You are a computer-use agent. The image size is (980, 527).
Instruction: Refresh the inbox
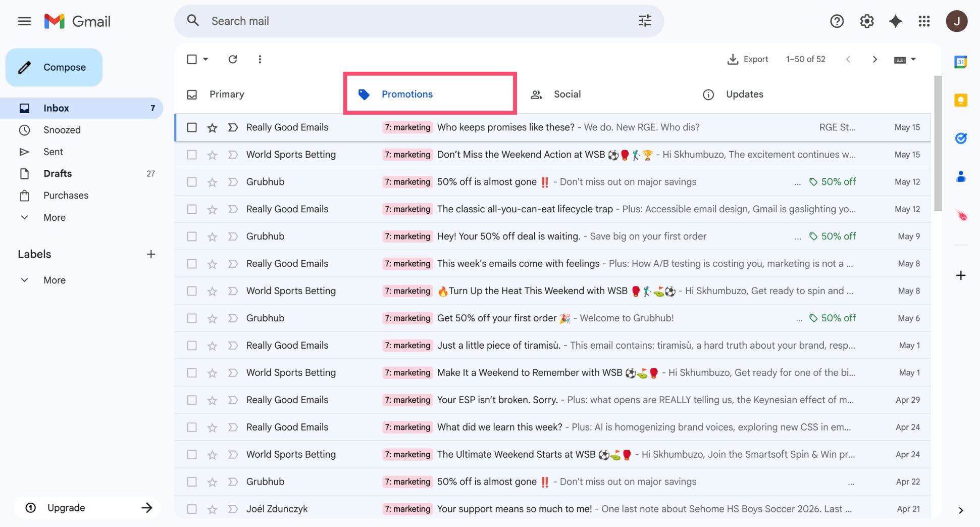232,59
